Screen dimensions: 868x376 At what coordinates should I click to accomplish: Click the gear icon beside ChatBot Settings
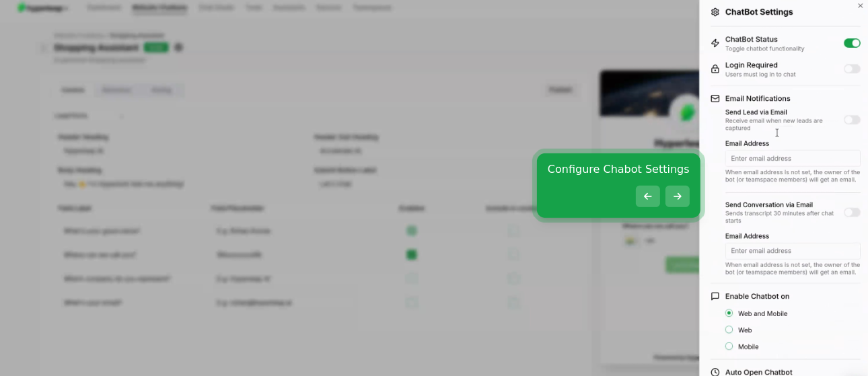click(x=715, y=12)
